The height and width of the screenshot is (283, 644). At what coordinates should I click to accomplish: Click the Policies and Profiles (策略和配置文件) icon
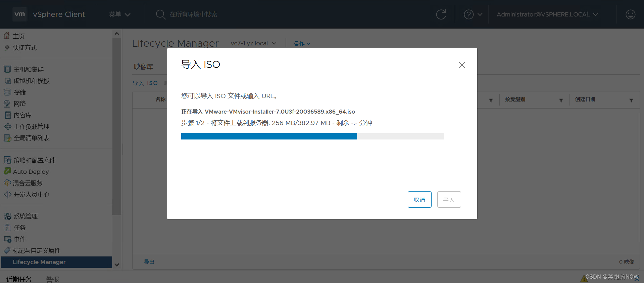[7, 160]
